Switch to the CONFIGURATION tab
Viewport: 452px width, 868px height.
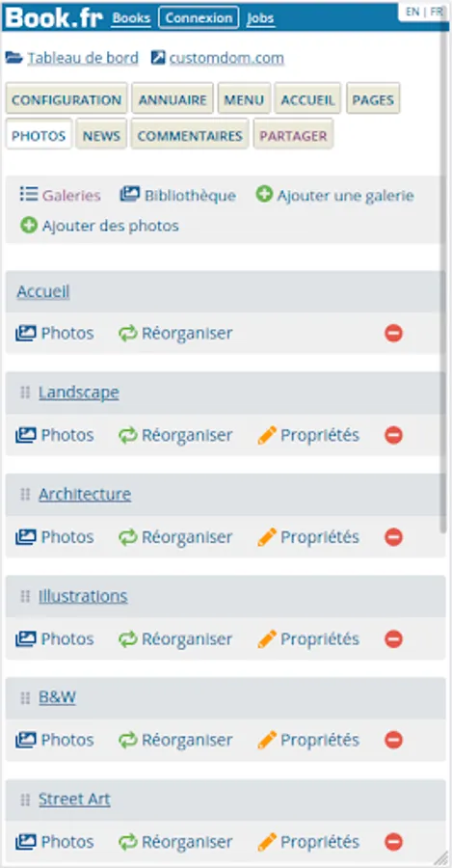(66, 99)
